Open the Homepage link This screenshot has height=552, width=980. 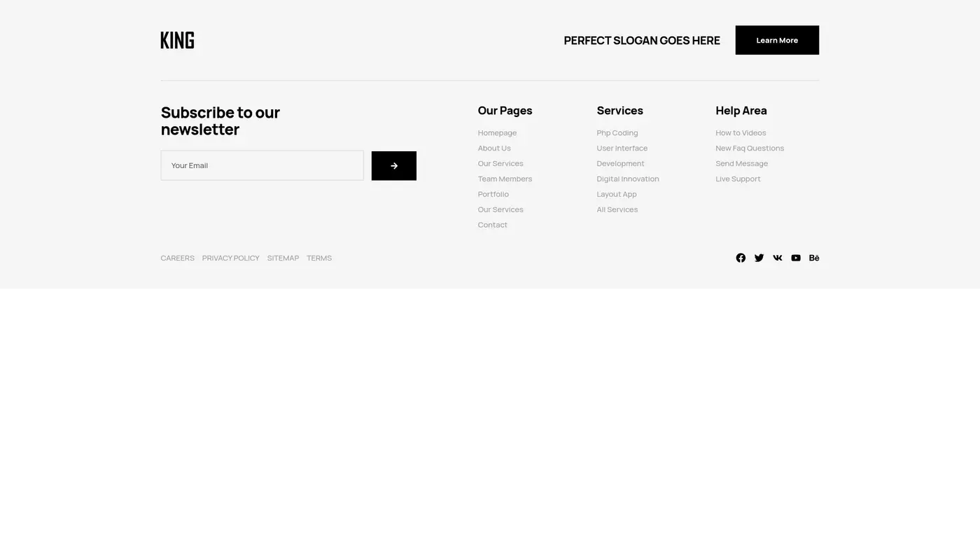pyautogui.click(x=497, y=133)
